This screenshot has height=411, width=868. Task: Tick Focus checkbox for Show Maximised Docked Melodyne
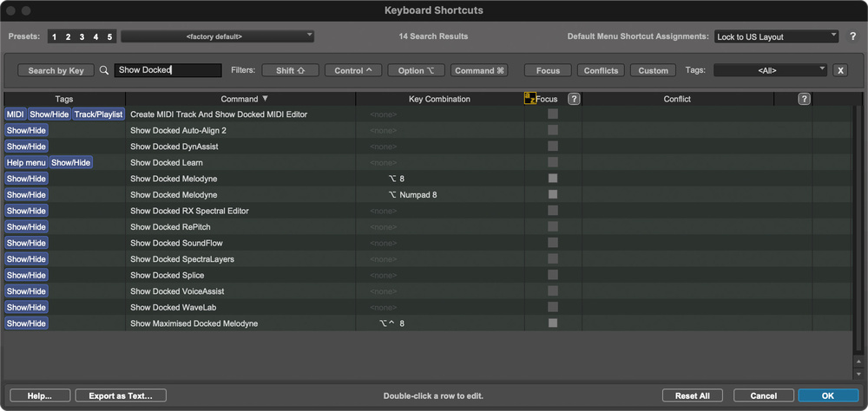point(552,323)
